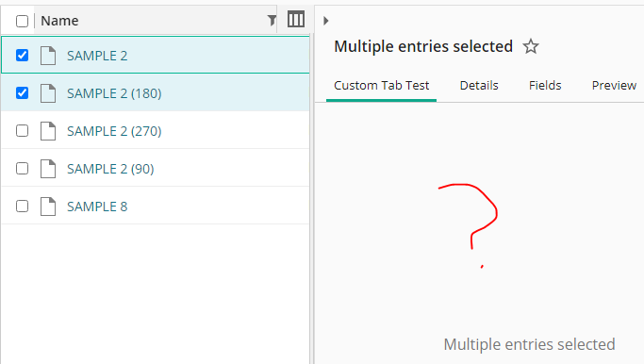Click the document icon for SAMPLE 2 (270)
The height and width of the screenshot is (364, 644).
tap(48, 131)
